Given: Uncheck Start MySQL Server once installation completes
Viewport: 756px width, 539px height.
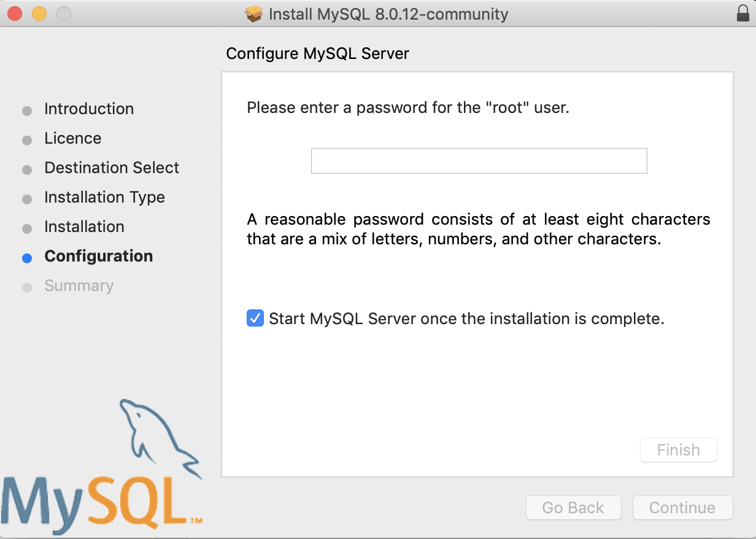Looking at the screenshot, I should 255,318.
